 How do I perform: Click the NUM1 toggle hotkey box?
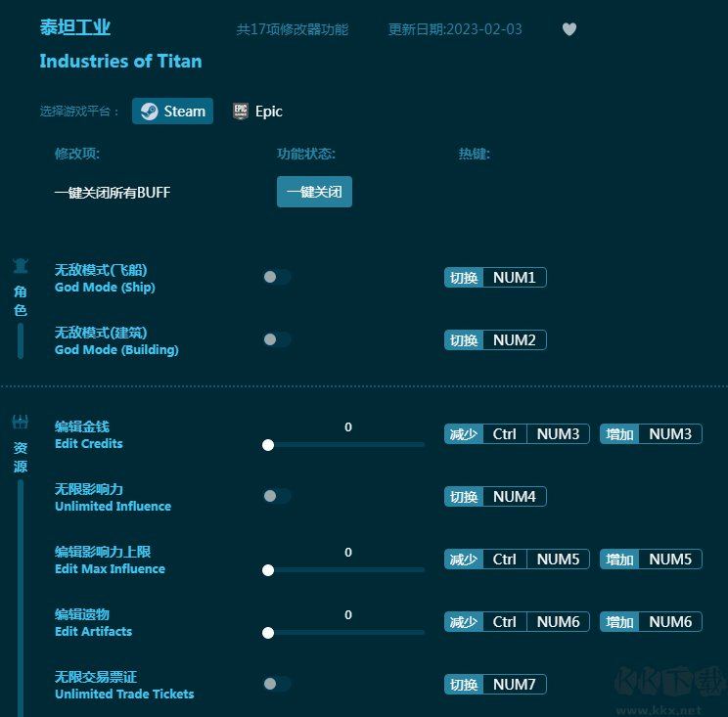point(495,278)
